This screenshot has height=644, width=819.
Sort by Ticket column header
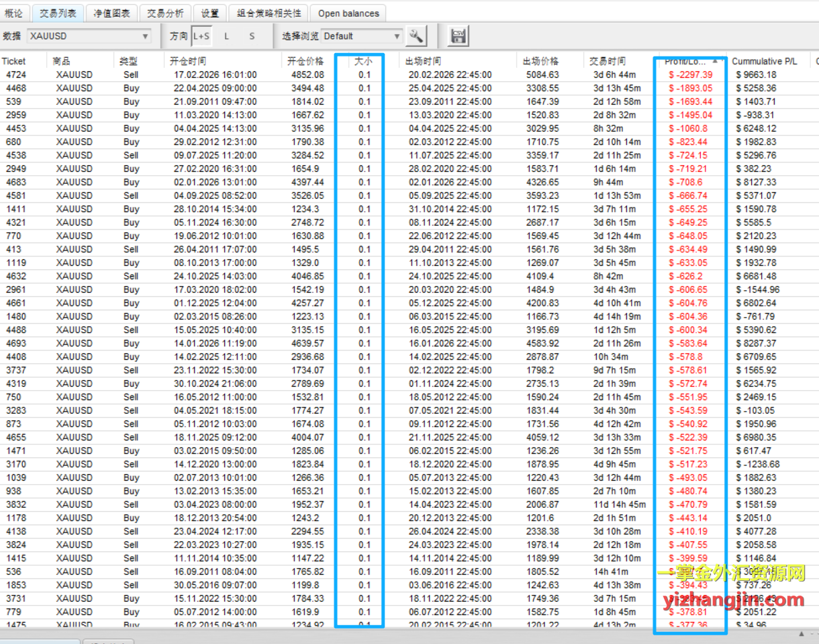coord(13,61)
